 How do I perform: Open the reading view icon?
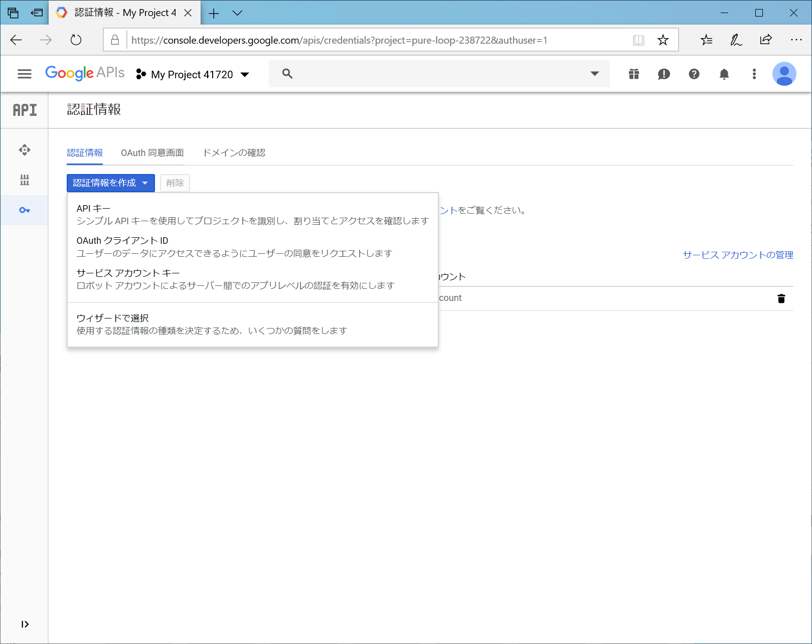pyautogui.click(x=638, y=40)
